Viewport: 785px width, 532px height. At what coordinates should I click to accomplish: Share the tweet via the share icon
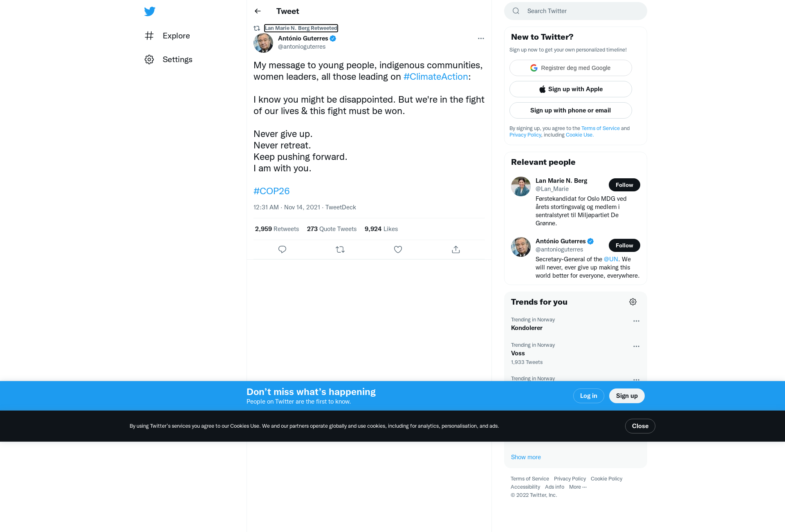coord(456,249)
